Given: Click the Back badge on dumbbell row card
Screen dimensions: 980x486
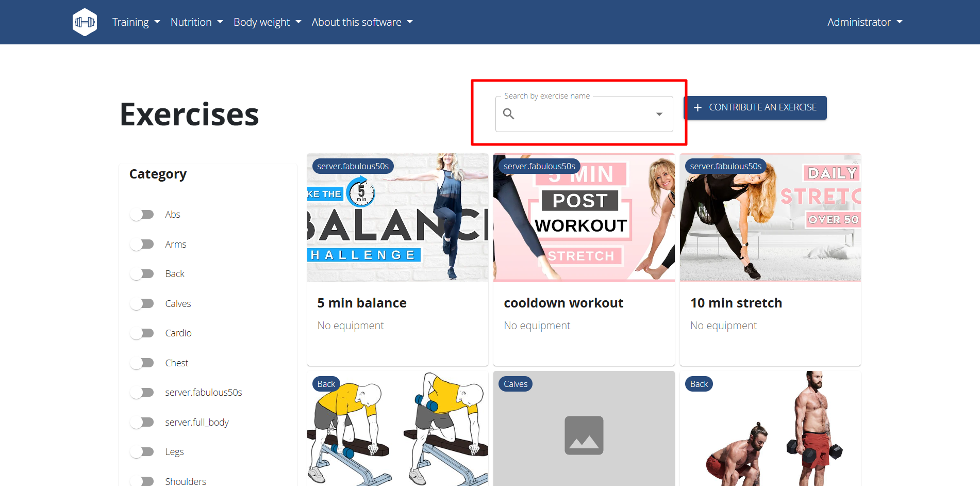Looking at the screenshot, I should pos(326,384).
